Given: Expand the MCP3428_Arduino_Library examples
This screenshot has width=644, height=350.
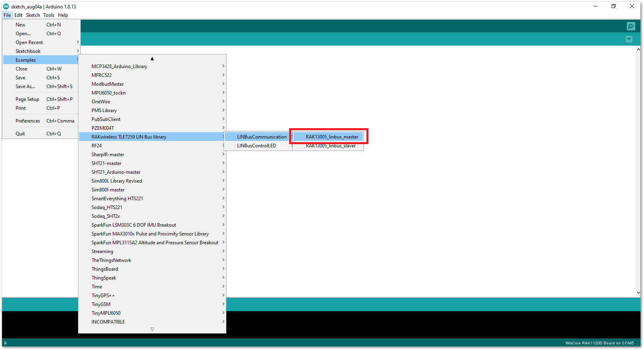Looking at the screenshot, I should [x=152, y=66].
